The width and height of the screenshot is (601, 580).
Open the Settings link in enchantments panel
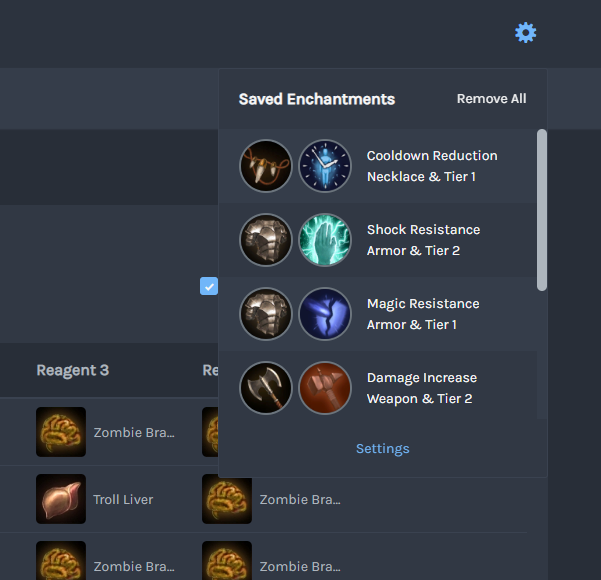(x=383, y=449)
